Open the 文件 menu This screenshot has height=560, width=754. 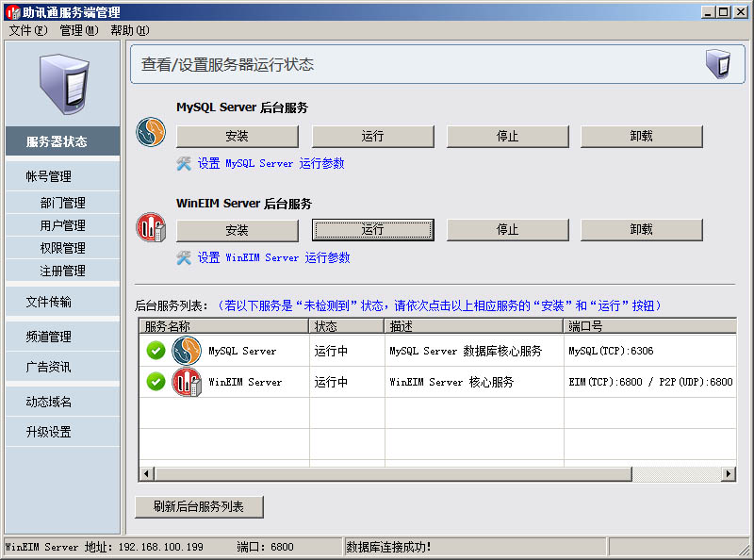[27, 30]
